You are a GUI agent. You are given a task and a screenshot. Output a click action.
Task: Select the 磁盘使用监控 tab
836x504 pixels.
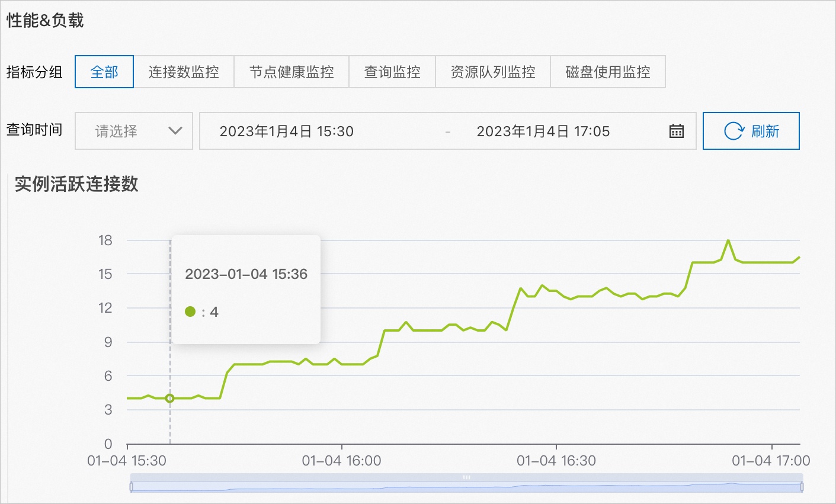pyautogui.click(x=608, y=72)
